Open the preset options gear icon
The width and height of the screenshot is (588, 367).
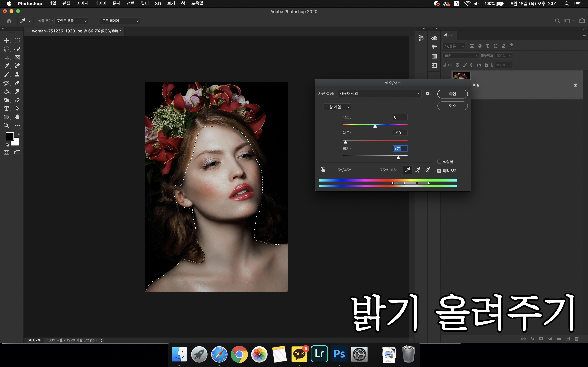(x=428, y=94)
